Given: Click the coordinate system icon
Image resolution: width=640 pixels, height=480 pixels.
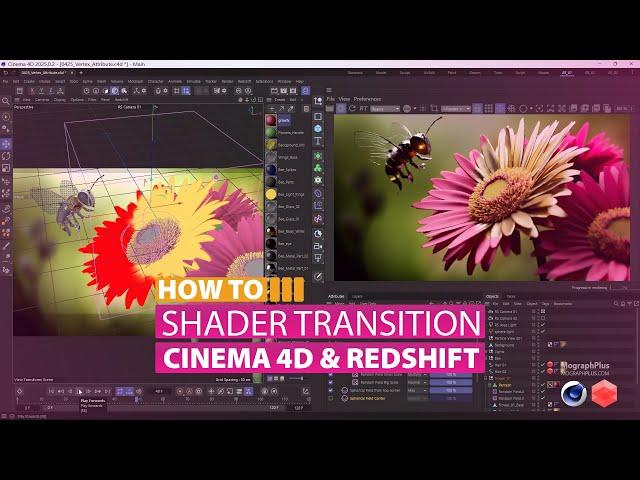Looking at the screenshot, I should click(x=60, y=91).
